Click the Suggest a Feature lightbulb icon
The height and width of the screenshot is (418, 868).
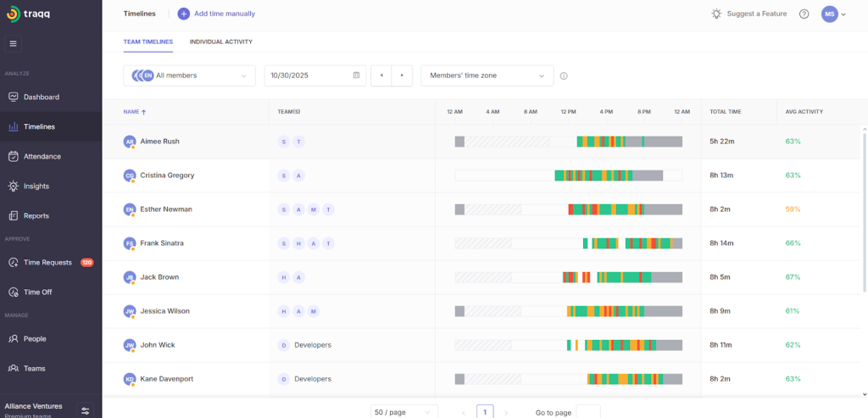pos(717,14)
